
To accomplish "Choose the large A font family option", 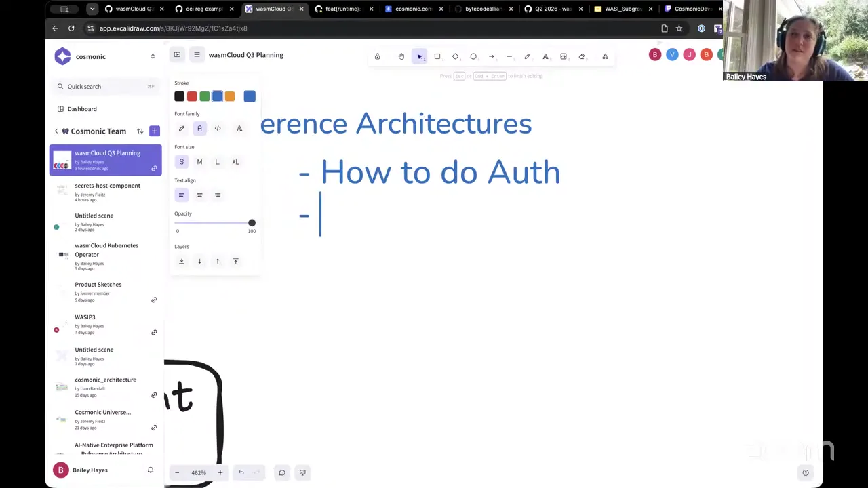I will (x=239, y=128).
